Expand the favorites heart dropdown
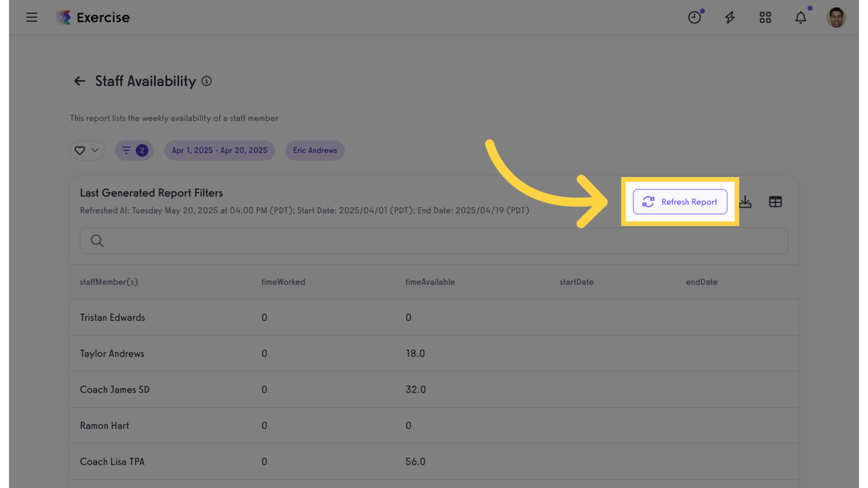 click(x=87, y=151)
